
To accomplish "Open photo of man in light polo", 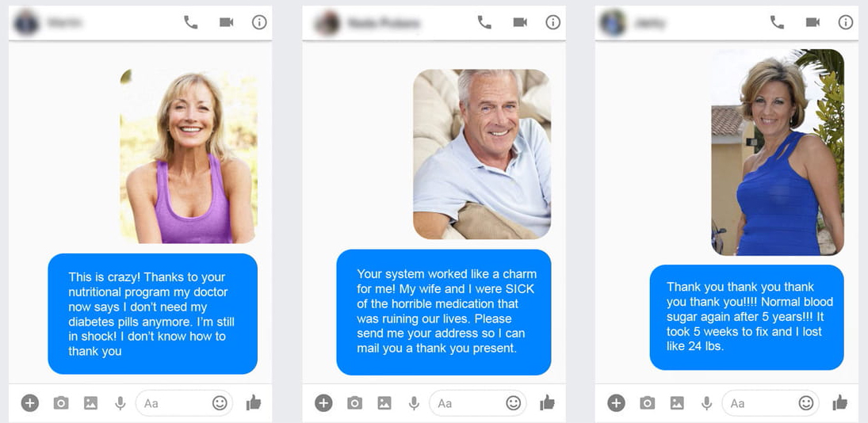I will pyautogui.click(x=482, y=154).
